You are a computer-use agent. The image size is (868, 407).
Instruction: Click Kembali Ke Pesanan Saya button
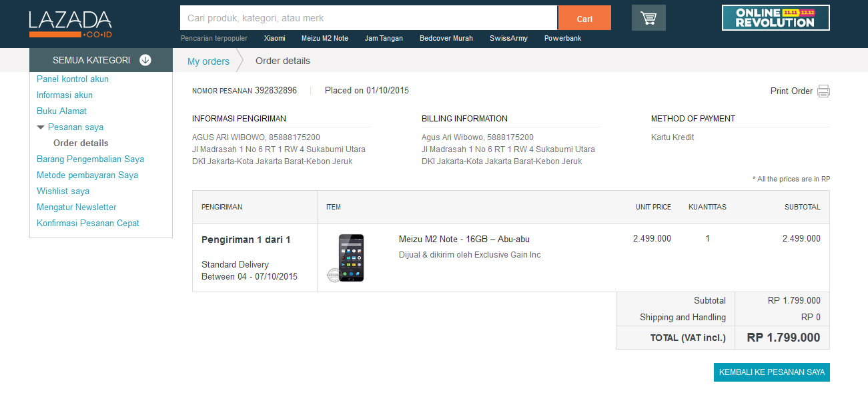coord(771,372)
